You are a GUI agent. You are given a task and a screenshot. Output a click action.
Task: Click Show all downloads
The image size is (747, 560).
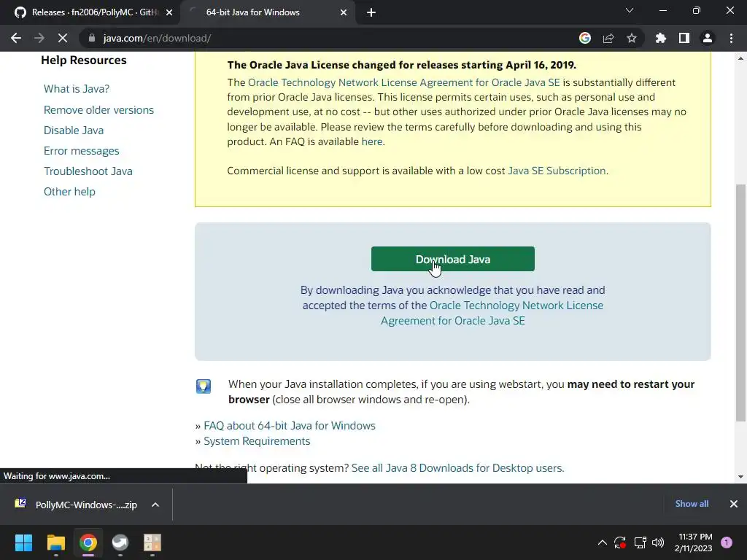point(692,503)
